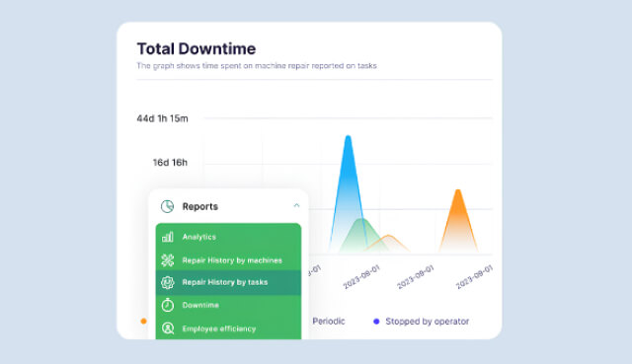Click the Analytics bar chart icon

click(167, 237)
